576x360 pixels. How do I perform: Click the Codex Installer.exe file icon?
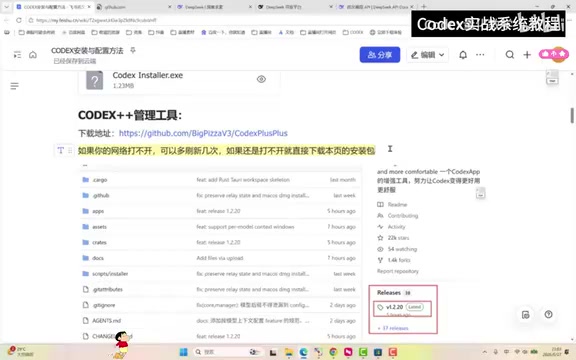94,80
